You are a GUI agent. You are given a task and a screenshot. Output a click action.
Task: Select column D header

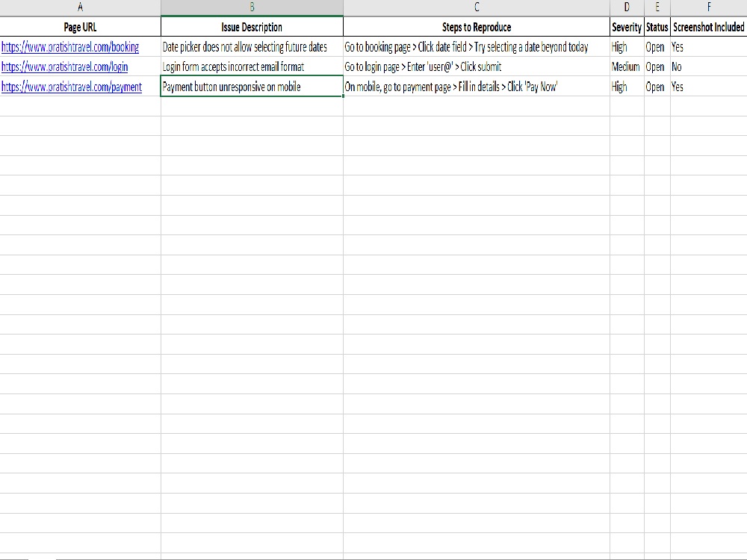pyautogui.click(x=627, y=7)
